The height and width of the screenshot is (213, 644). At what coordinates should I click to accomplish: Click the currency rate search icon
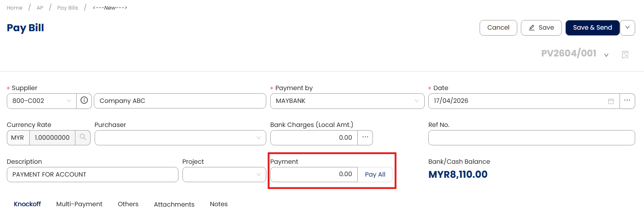coord(83,137)
